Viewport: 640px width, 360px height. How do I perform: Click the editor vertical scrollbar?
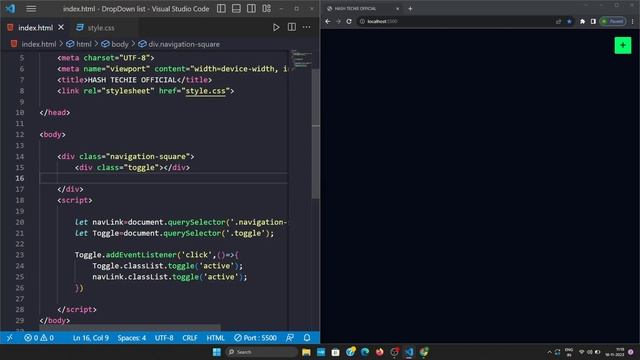(x=316, y=133)
